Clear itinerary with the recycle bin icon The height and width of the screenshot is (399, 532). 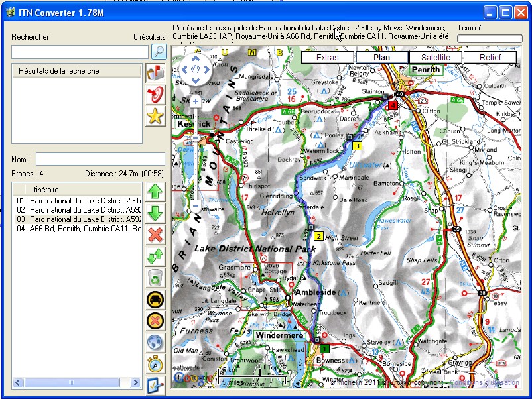(155, 278)
